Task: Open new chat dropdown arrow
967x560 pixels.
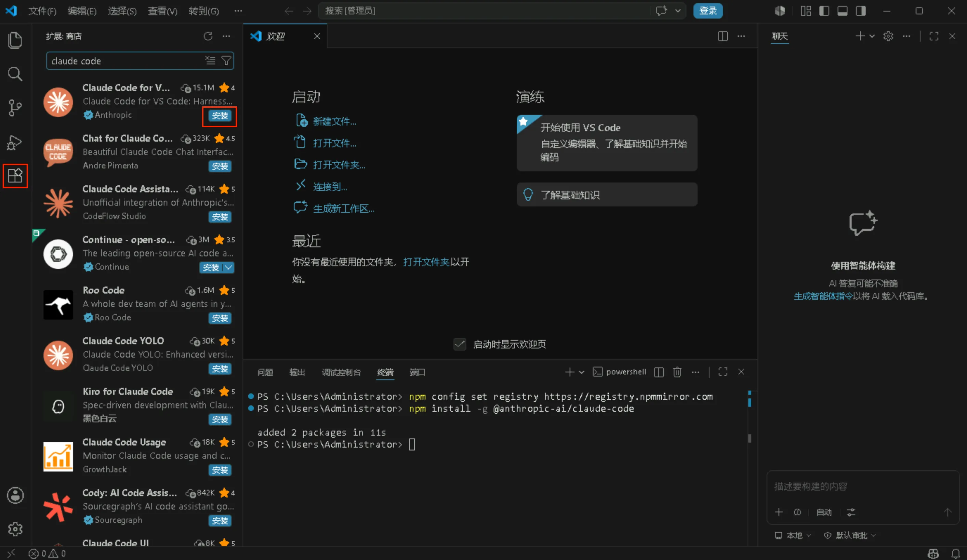Action: point(872,36)
